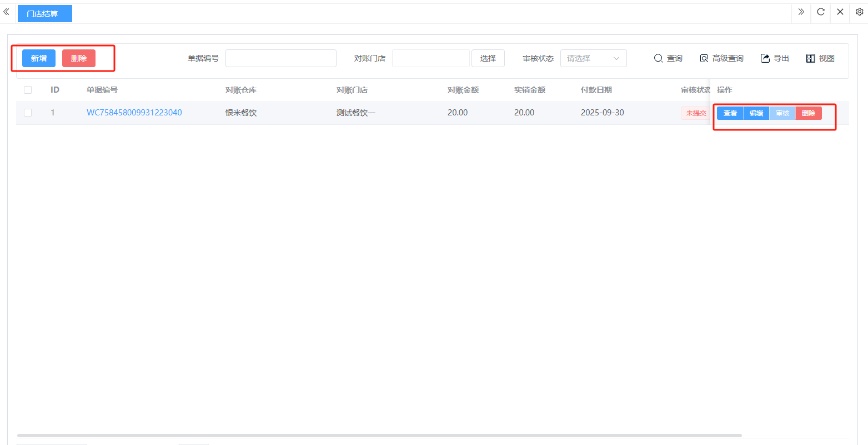This screenshot has width=868, height=445.
Task: Check the checkbox for row ID 1
Action: (x=28, y=113)
